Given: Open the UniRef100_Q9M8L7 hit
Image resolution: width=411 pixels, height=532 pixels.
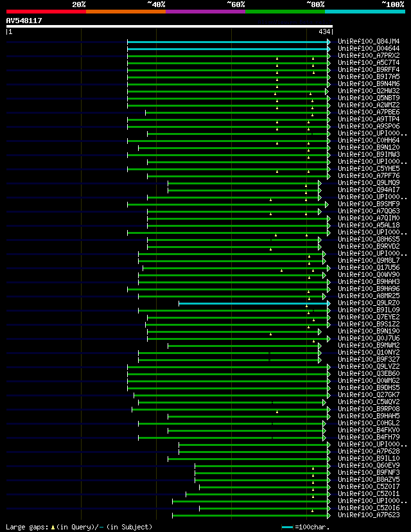Looking at the screenshot, I should pos(369,261).
